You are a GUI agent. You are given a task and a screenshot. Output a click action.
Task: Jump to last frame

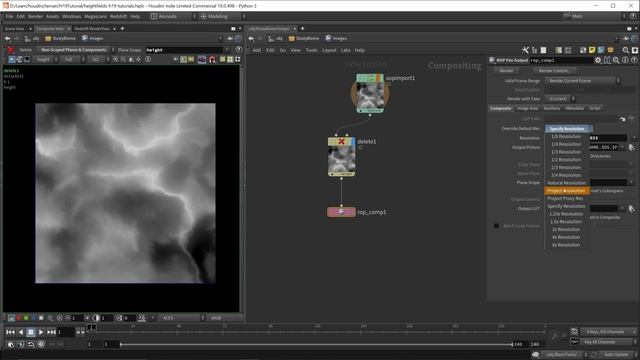click(51, 332)
